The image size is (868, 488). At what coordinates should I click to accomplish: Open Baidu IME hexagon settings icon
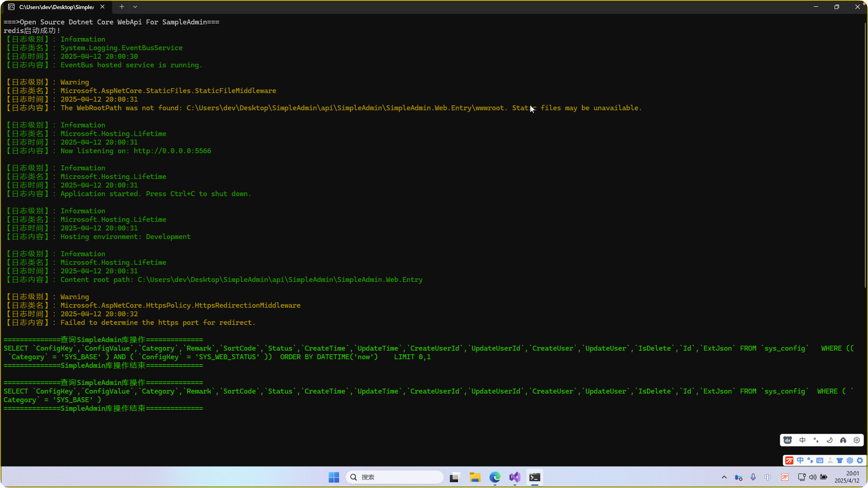tap(857, 440)
